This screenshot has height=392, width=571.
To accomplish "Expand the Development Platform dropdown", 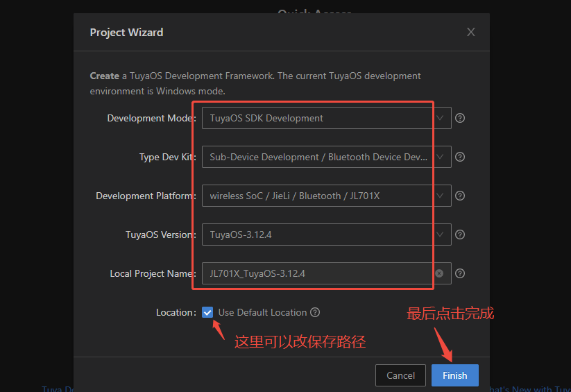I will [x=440, y=196].
